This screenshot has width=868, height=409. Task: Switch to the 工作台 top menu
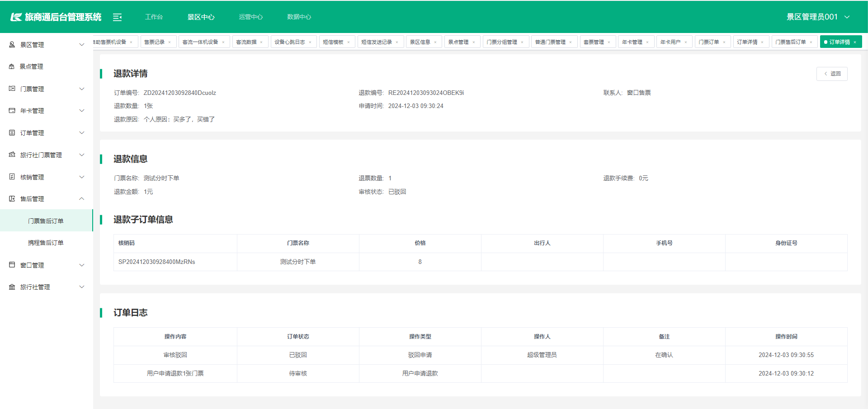coord(154,17)
